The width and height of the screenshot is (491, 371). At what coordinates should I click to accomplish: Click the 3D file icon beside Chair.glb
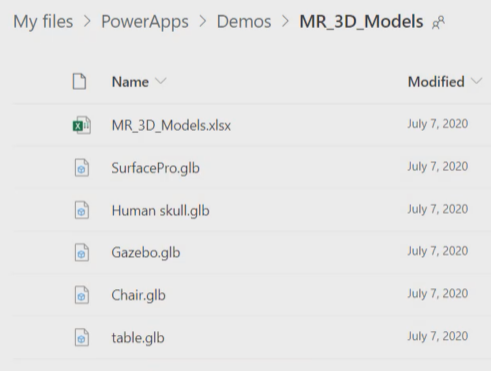[x=82, y=295]
